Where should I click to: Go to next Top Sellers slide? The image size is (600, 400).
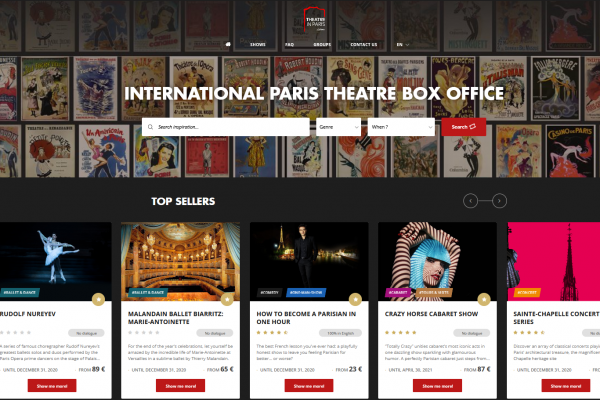[499, 201]
